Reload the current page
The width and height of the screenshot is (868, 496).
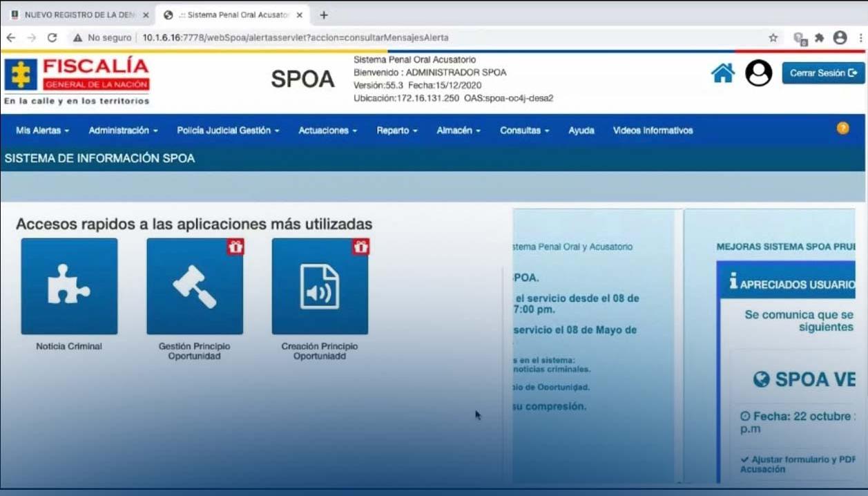[52, 38]
